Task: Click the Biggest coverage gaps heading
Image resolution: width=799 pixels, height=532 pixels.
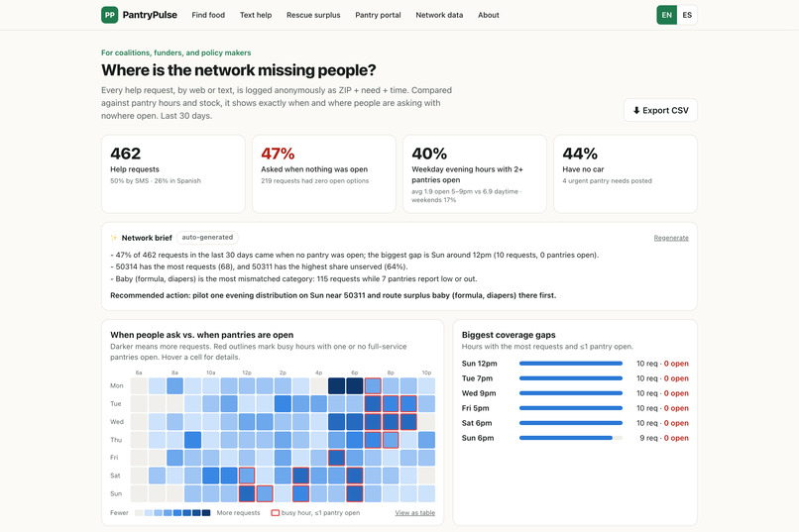Action: (x=509, y=335)
